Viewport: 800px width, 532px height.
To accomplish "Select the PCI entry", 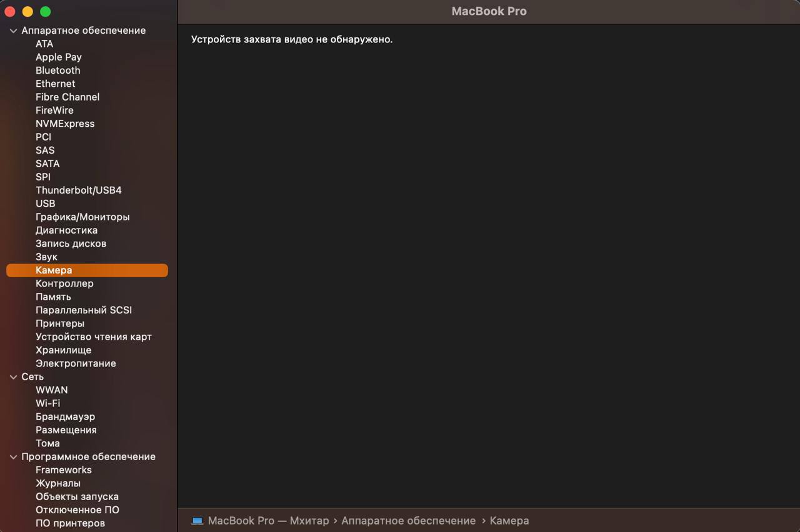I will 44,137.
